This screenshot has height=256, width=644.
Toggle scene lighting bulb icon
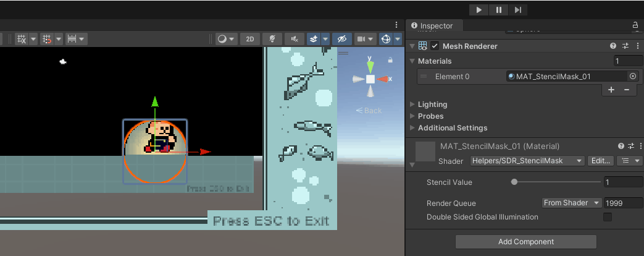272,39
